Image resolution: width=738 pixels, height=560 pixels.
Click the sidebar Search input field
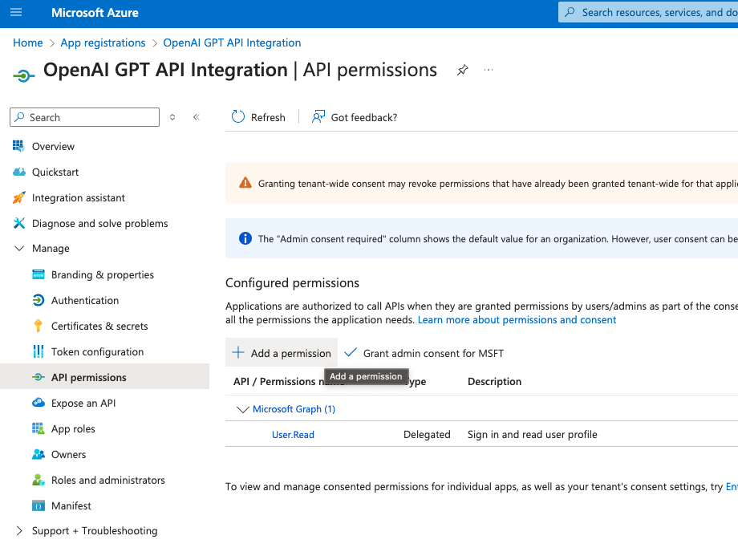tap(84, 117)
